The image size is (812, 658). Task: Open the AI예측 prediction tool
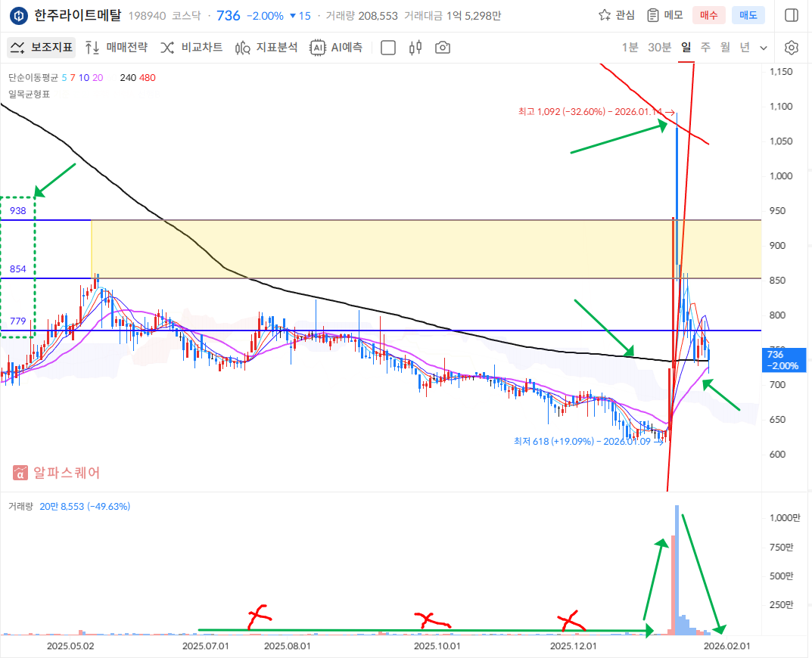pos(336,48)
